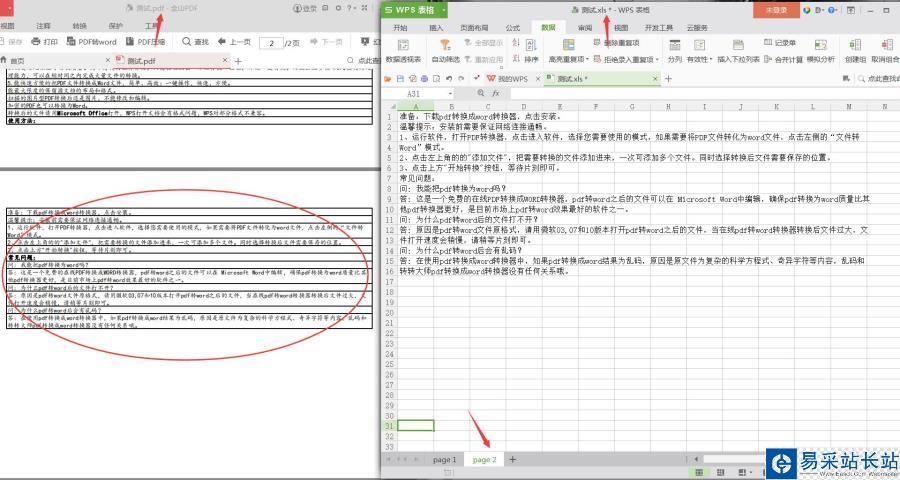Viewport: 900px width, 480px height.
Task: Go to 上一页 (Previous page) in PDF viewer
Action: tap(234, 42)
